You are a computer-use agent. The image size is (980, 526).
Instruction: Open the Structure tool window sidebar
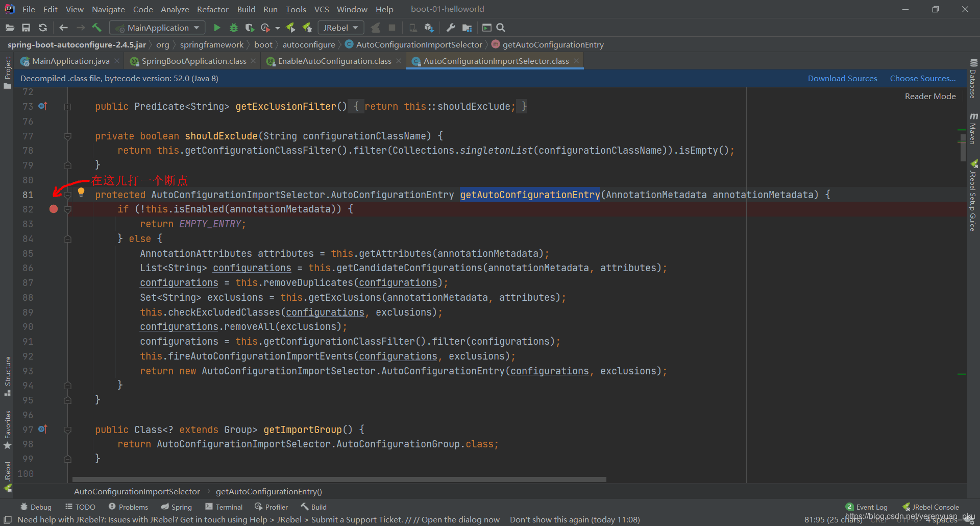7,376
